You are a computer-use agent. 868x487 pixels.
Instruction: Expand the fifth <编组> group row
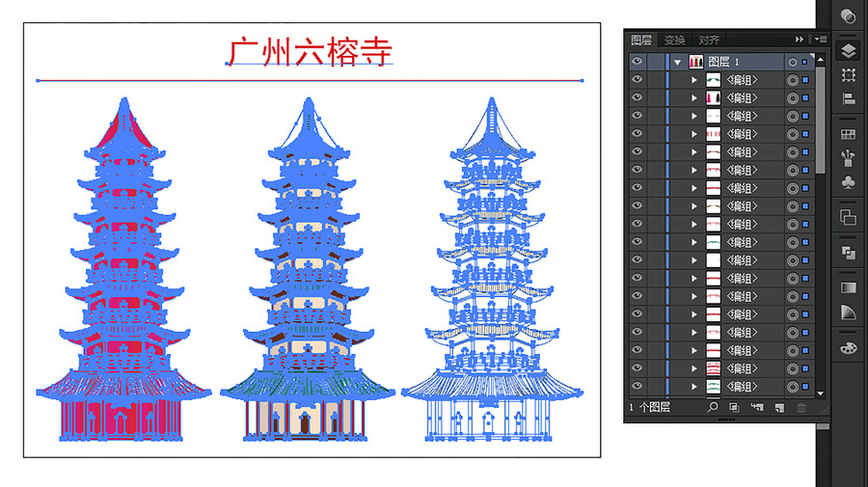tap(694, 152)
